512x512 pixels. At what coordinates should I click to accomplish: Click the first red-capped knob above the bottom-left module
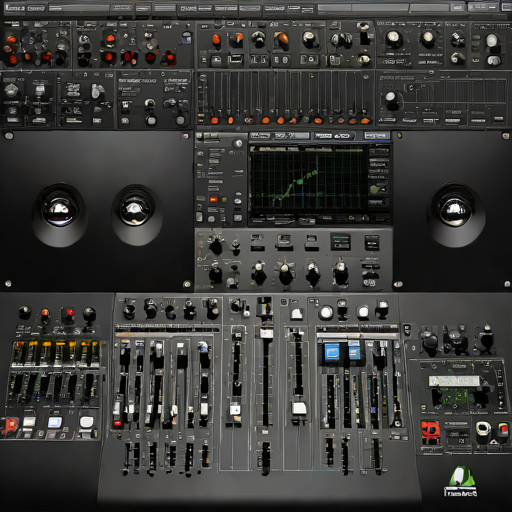click(45, 313)
